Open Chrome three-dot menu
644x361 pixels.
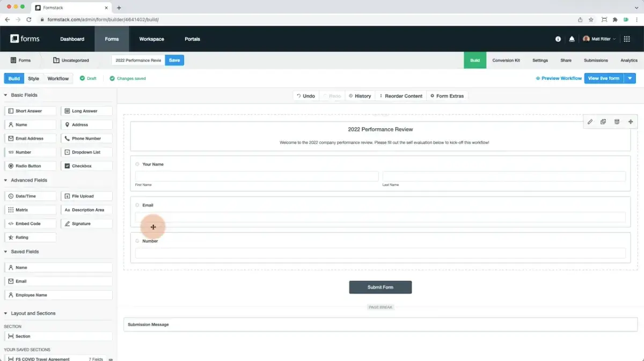[636, 19]
